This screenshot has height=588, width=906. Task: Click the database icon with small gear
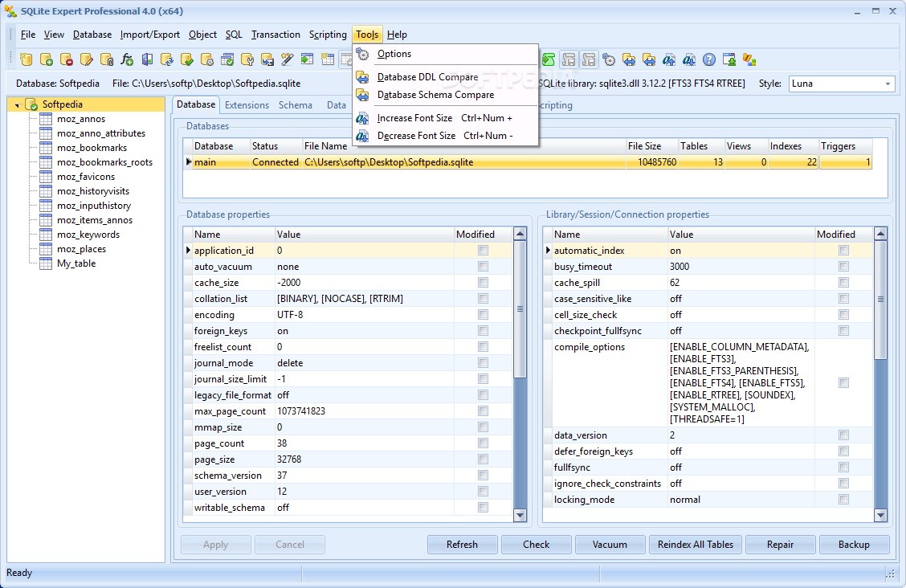tap(207, 59)
